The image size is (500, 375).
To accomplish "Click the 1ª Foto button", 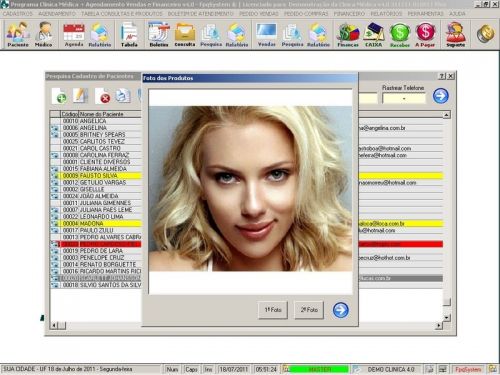I will [273, 310].
